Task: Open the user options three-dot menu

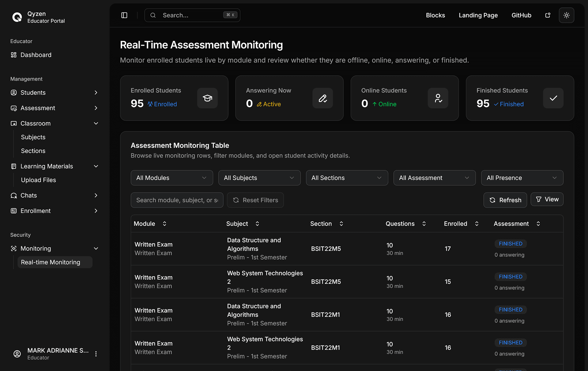Action: (x=96, y=354)
